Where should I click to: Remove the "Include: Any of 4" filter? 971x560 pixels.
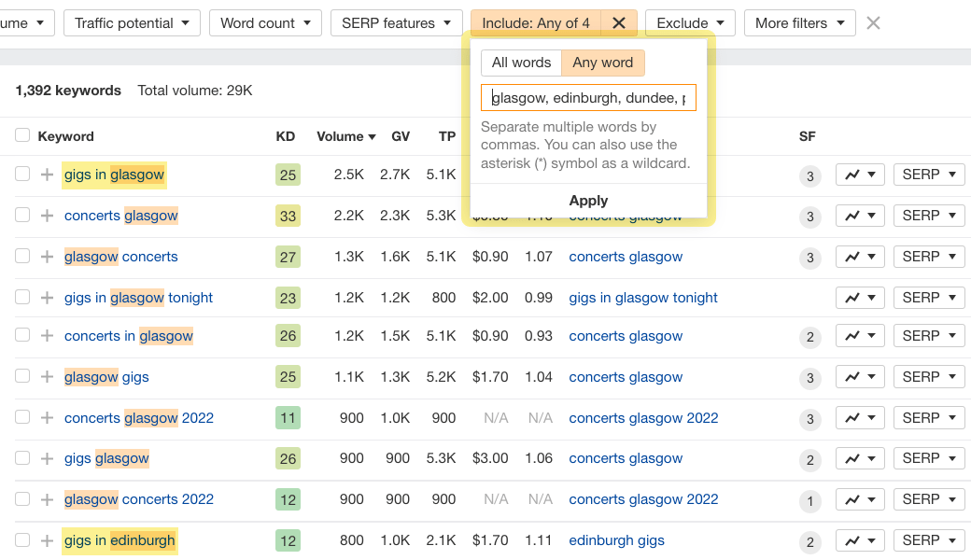click(618, 22)
